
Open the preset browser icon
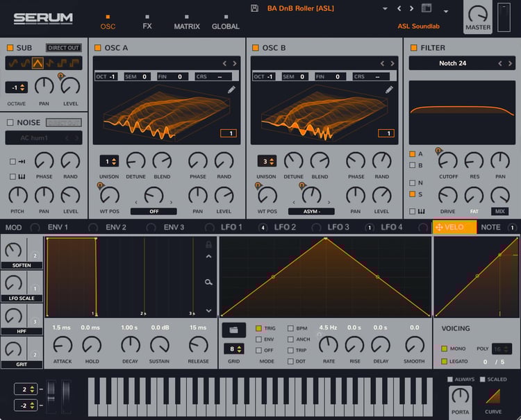pyautogui.click(x=427, y=8)
